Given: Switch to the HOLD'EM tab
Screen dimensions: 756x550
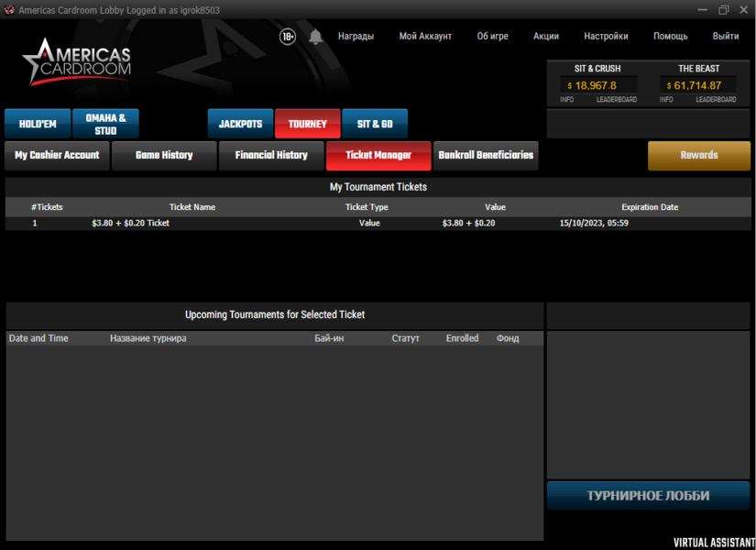Looking at the screenshot, I should (38, 125).
